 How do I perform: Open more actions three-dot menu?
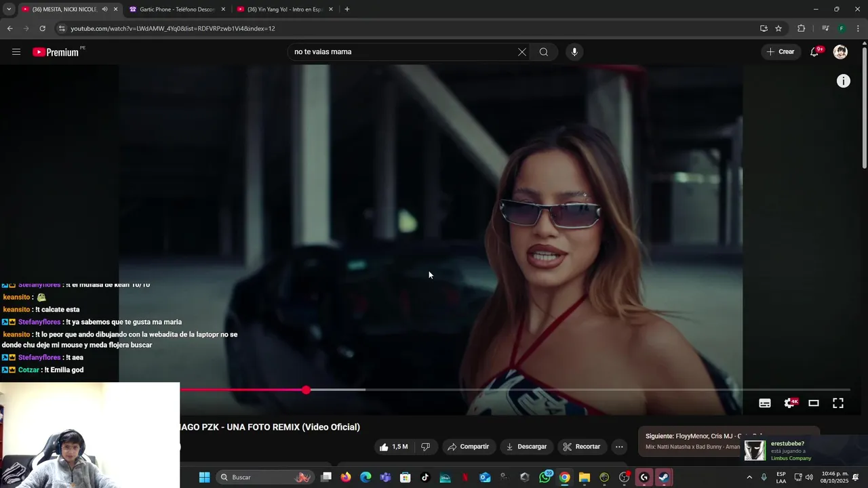click(619, 447)
